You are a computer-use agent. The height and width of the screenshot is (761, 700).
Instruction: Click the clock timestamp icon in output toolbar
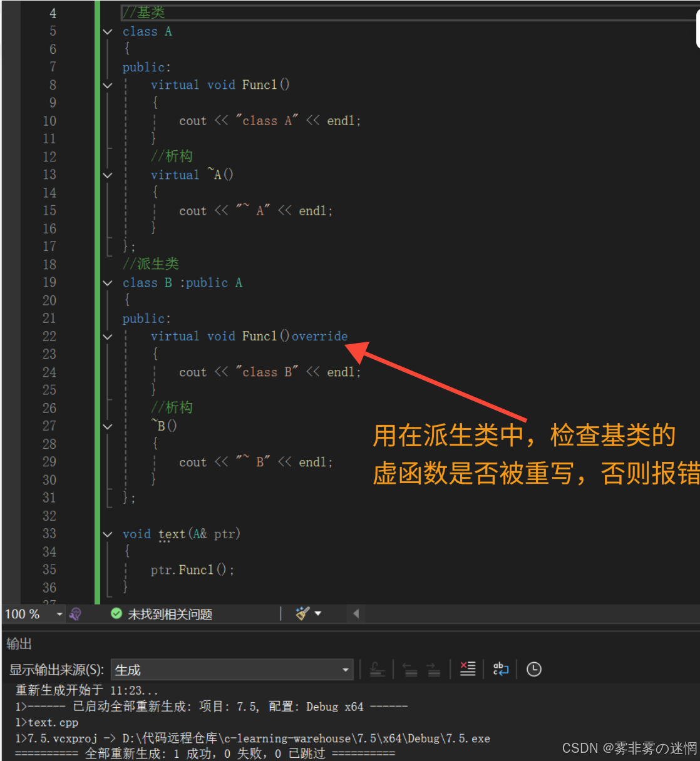click(x=534, y=669)
